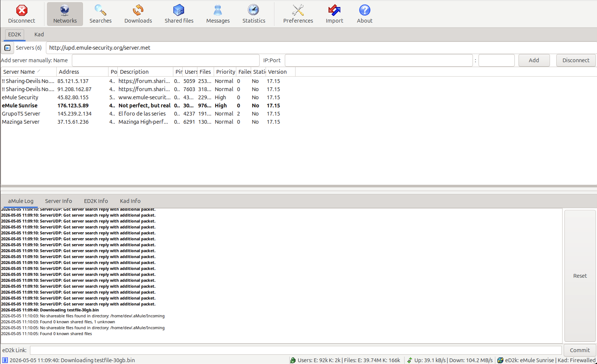Click the eD2k Link input field
597x364 pixels.
(296, 350)
